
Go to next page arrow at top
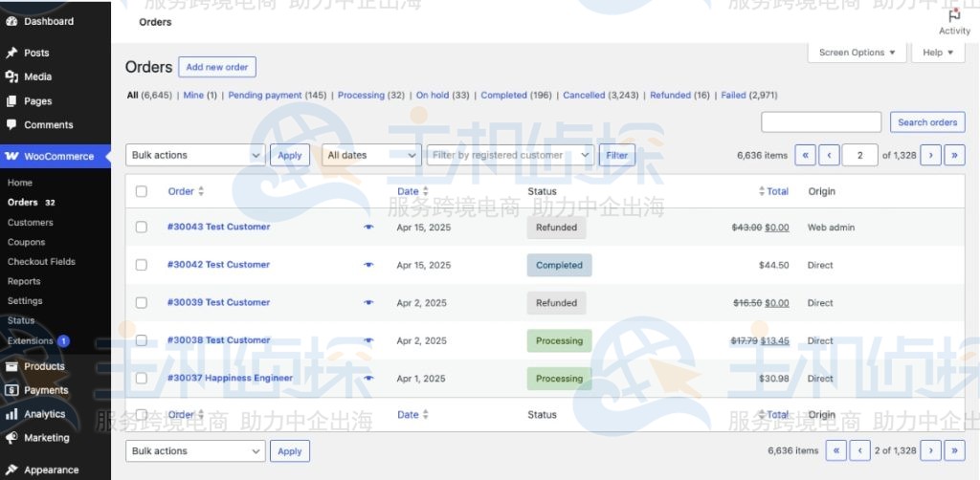[x=930, y=155]
